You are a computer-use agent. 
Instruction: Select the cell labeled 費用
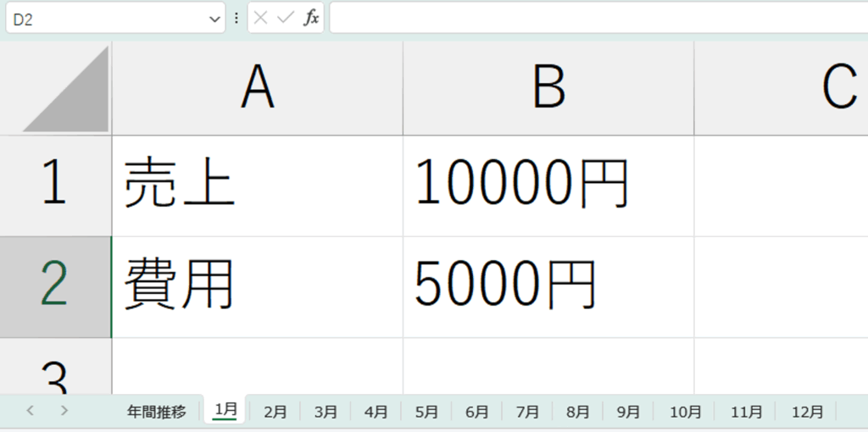pos(257,286)
